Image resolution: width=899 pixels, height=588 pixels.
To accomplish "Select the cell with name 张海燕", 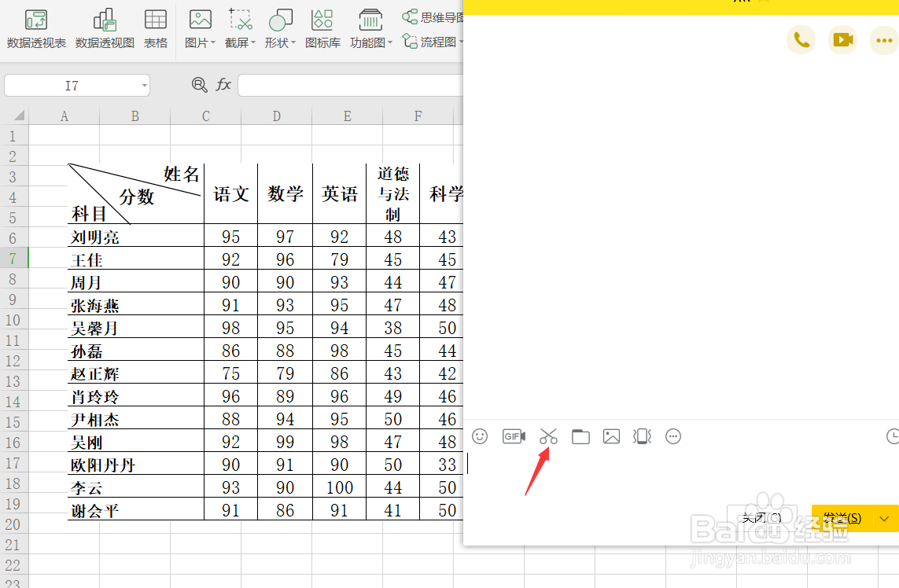I will [136, 303].
